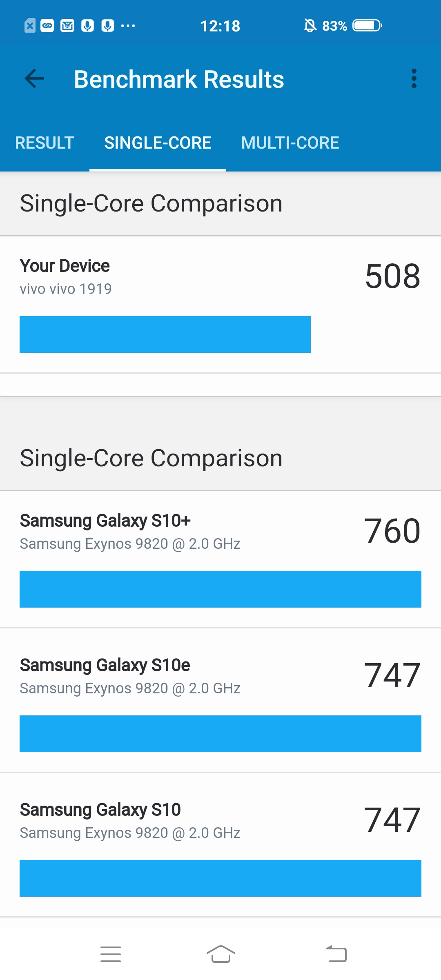
Task: Open the three-dot overflow menu
Action: tap(414, 78)
